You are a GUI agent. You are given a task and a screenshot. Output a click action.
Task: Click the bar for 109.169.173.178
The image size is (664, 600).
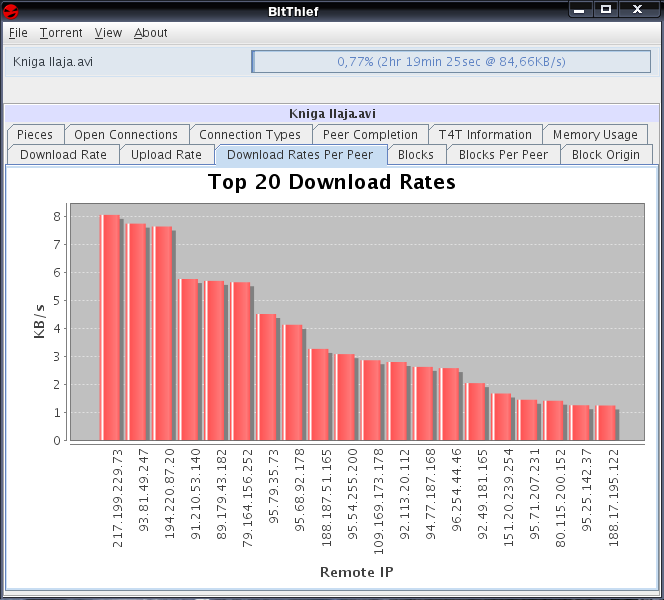point(371,401)
